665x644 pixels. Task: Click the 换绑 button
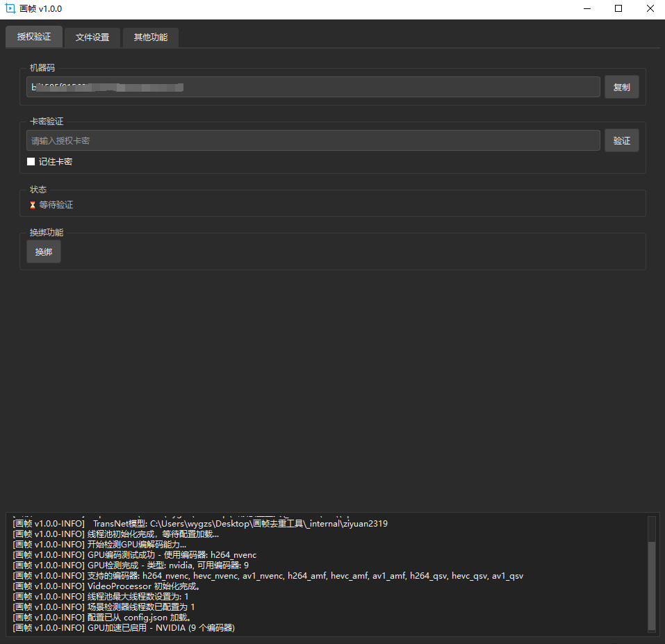point(44,252)
